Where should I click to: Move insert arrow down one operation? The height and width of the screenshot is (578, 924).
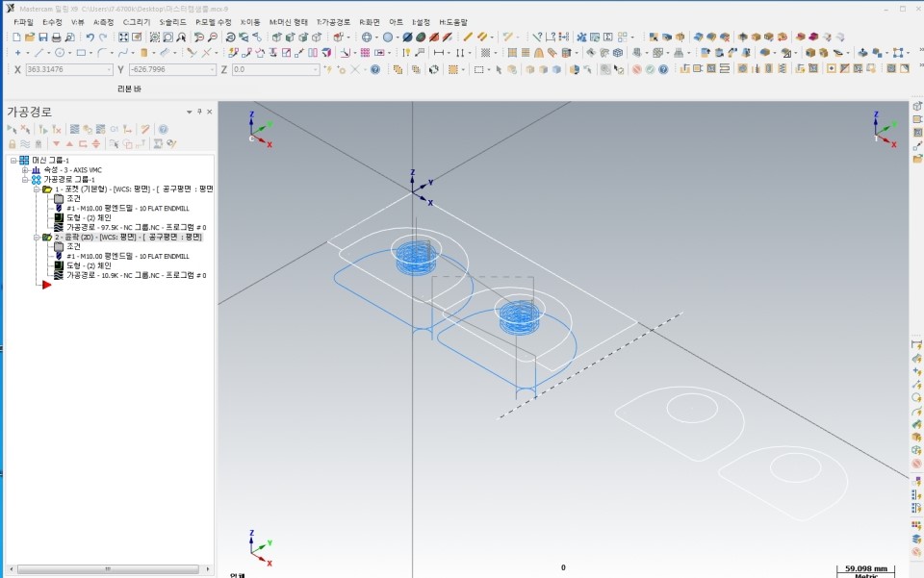coord(57,143)
